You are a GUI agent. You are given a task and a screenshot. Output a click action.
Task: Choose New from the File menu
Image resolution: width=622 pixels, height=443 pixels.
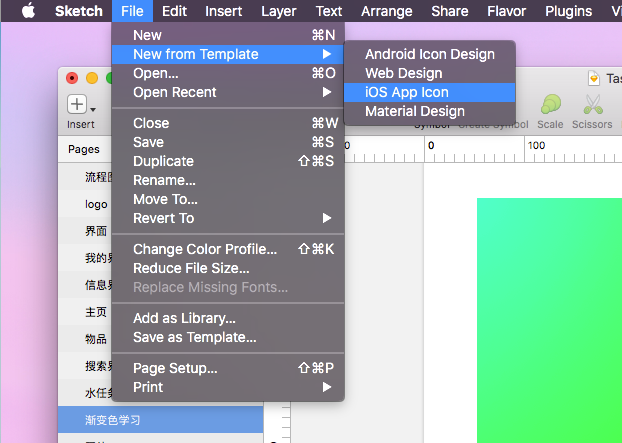tap(228, 35)
